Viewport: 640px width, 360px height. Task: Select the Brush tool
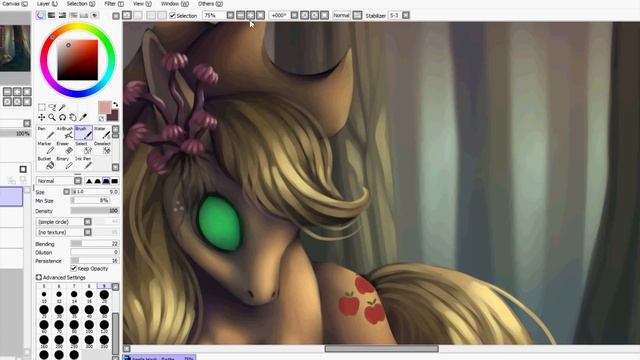click(x=83, y=133)
